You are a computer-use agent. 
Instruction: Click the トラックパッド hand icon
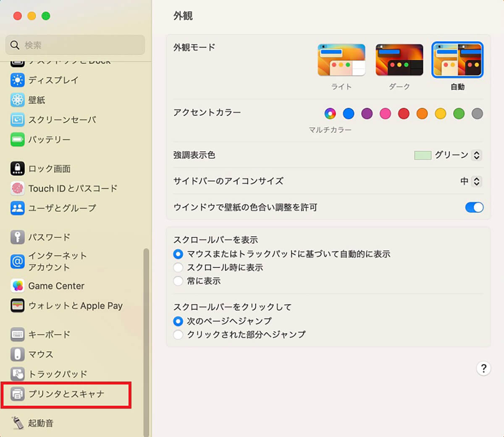tap(18, 374)
